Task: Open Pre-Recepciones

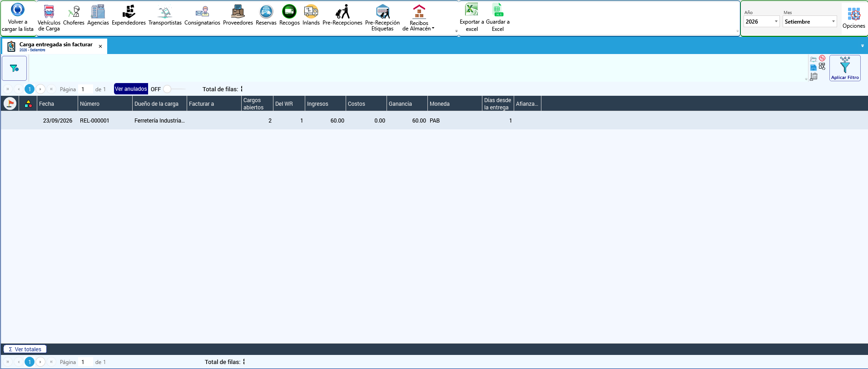Action: [342, 15]
